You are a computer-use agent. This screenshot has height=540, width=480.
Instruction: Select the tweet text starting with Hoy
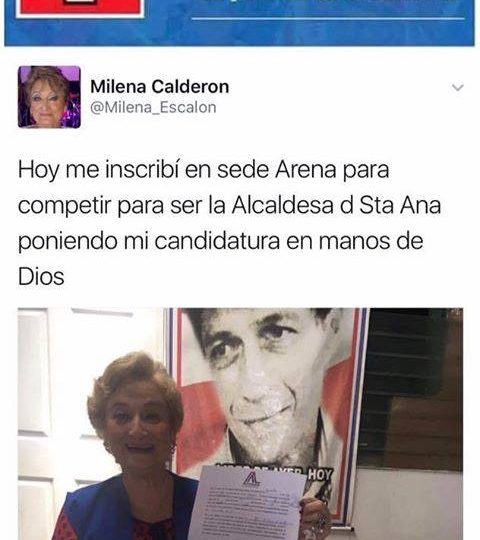click(x=229, y=223)
